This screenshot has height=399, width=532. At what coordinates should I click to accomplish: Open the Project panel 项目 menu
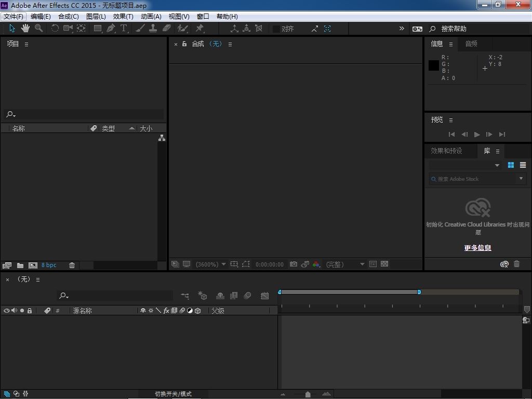[x=26, y=44]
